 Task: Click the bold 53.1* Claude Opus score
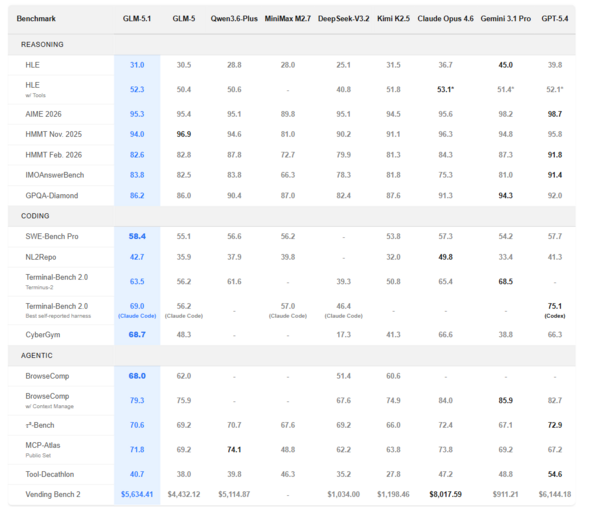click(445, 90)
